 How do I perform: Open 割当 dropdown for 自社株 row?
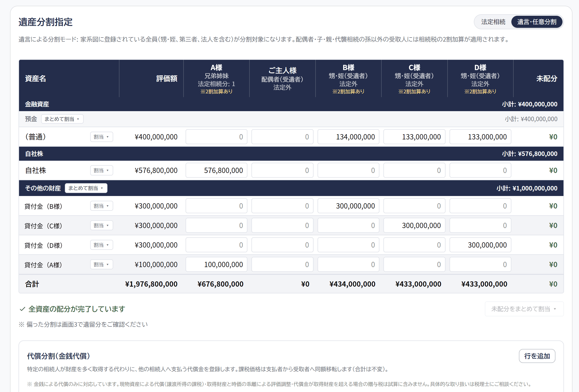[x=101, y=170]
